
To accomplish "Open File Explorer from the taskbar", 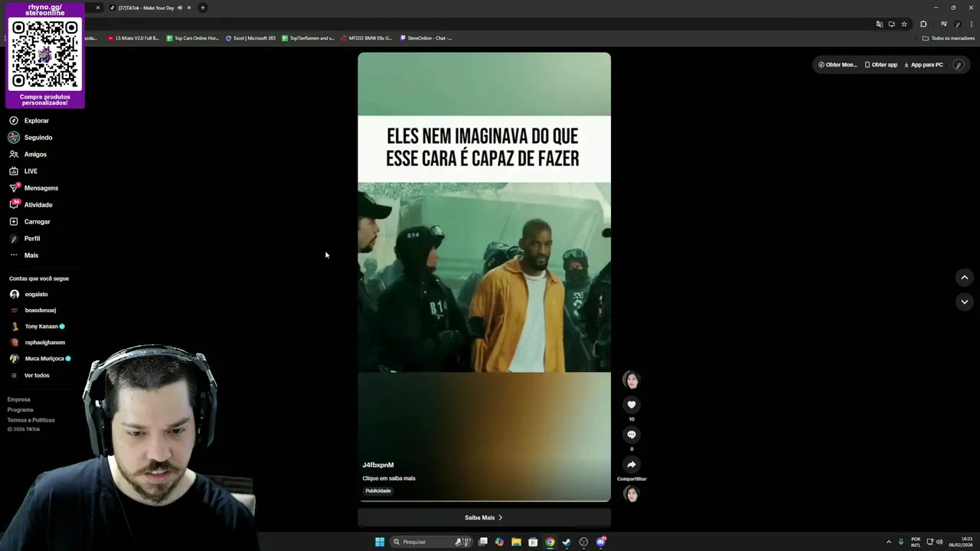I will (x=517, y=542).
